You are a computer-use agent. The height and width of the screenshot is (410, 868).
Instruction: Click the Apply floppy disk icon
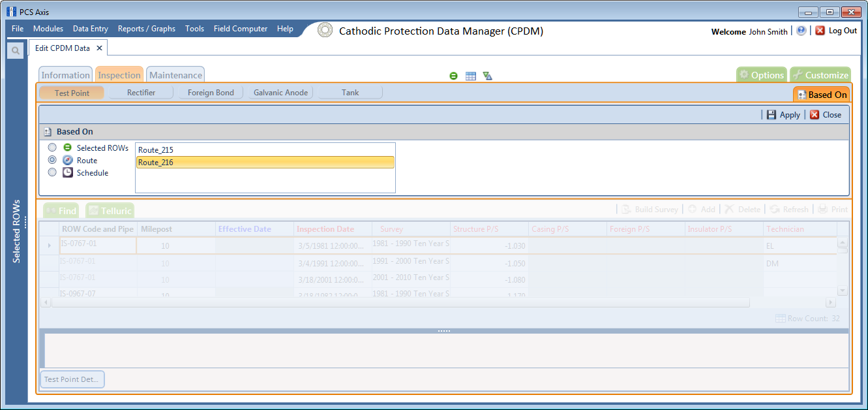pyautogui.click(x=771, y=114)
